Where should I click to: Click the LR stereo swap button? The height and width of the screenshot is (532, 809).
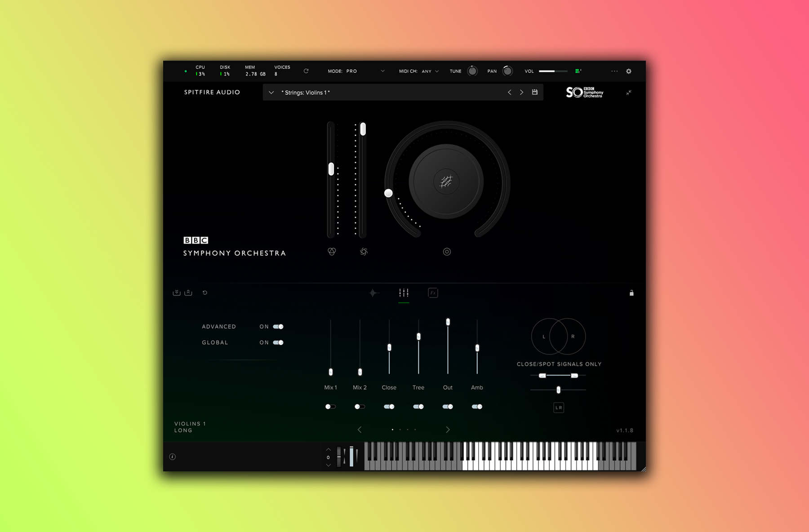pyautogui.click(x=559, y=408)
